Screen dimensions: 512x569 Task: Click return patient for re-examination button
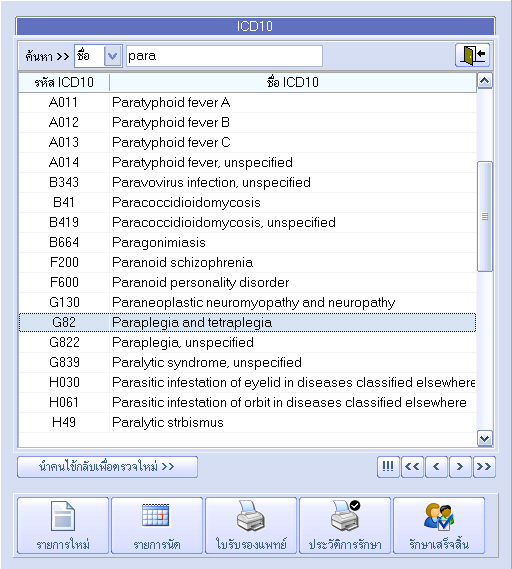click(x=107, y=467)
